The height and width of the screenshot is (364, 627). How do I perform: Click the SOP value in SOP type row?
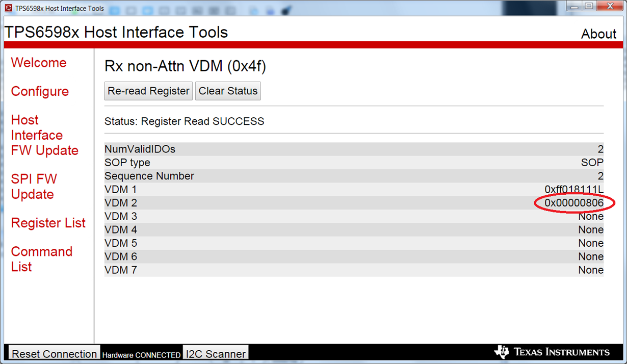click(x=592, y=163)
